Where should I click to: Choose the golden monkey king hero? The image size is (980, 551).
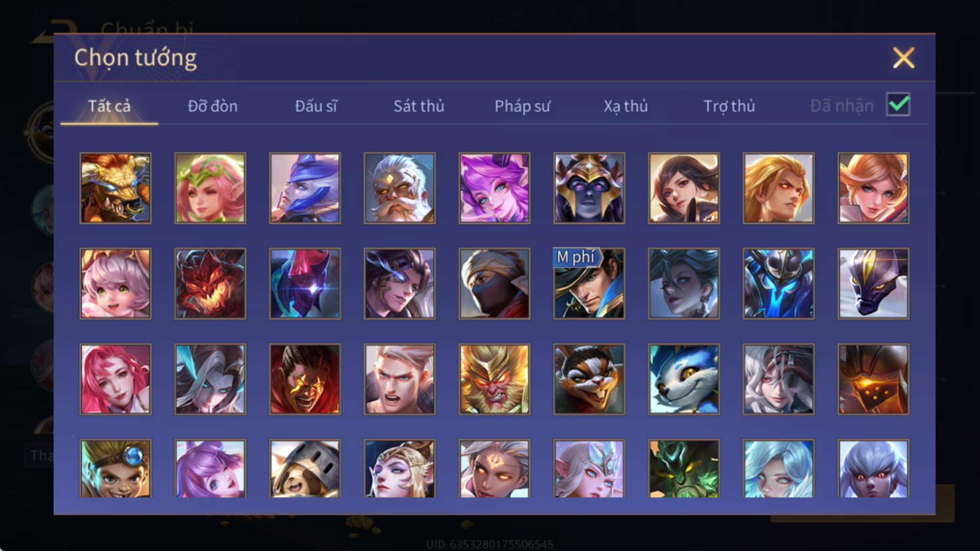click(494, 379)
